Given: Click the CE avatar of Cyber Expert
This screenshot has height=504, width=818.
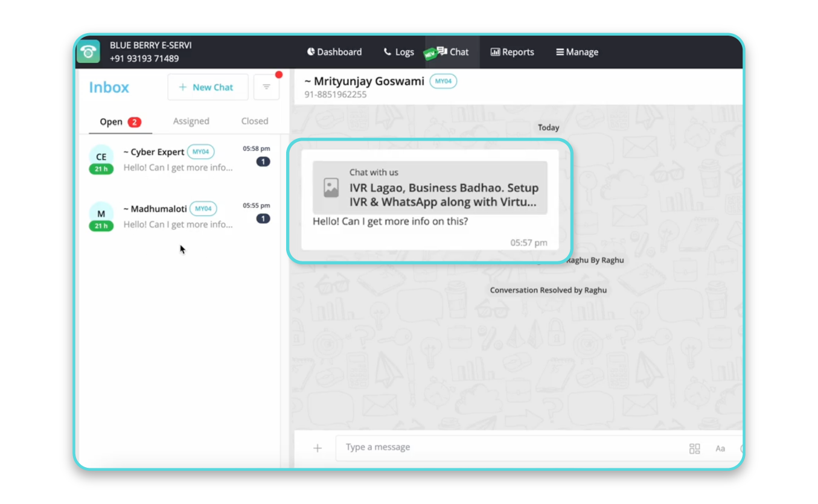Looking at the screenshot, I should (101, 157).
